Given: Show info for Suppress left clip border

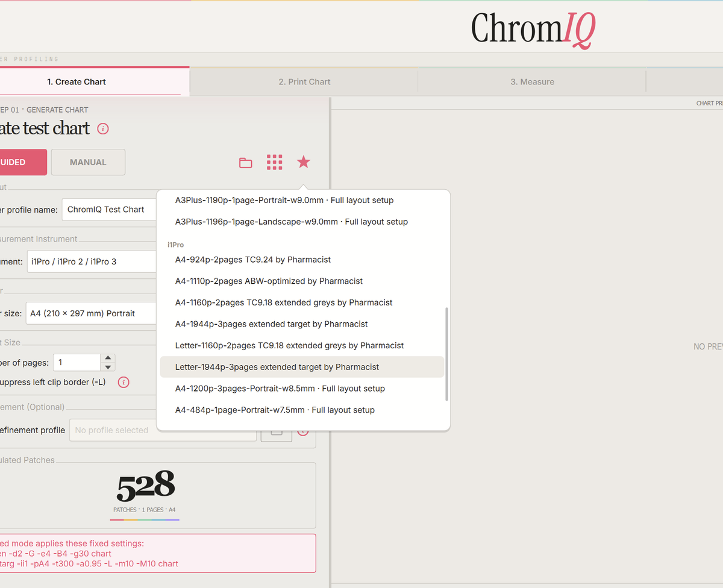Looking at the screenshot, I should click(124, 382).
